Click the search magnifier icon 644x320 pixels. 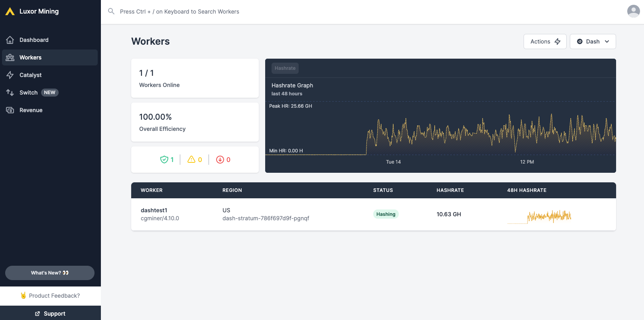tap(111, 11)
